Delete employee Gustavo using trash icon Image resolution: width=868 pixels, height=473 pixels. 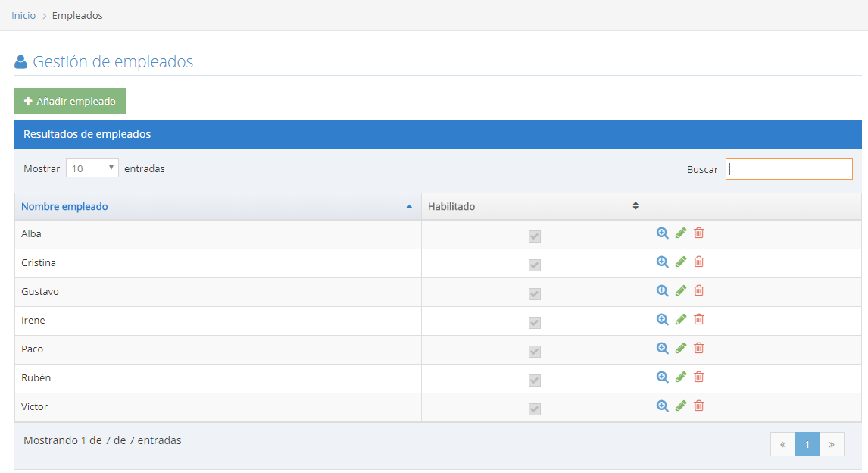coord(699,290)
